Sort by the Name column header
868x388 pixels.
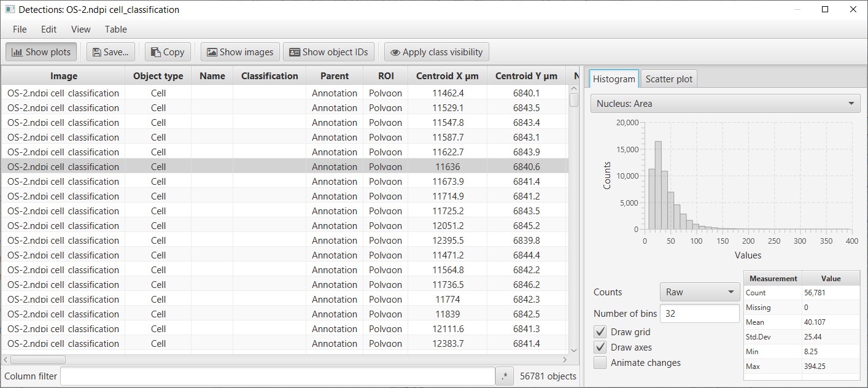coord(212,76)
